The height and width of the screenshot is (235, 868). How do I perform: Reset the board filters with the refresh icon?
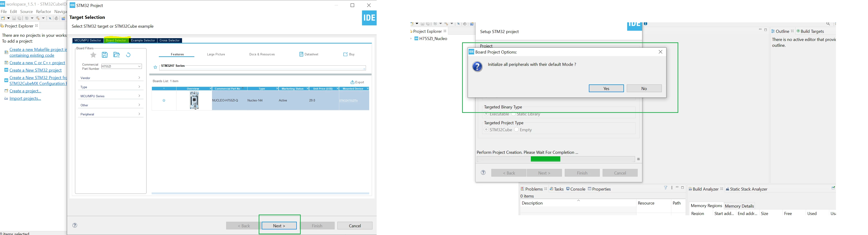pyautogui.click(x=128, y=55)
